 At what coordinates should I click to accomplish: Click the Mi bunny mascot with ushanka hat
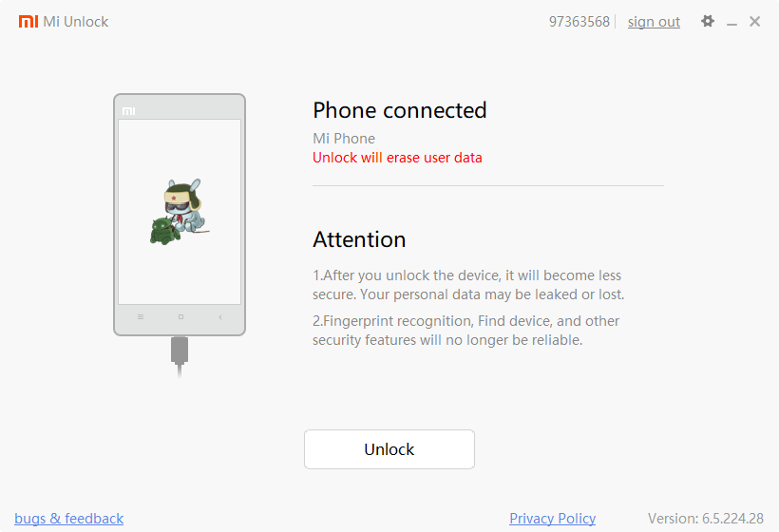pyautogui.click(x=185, y=205)
